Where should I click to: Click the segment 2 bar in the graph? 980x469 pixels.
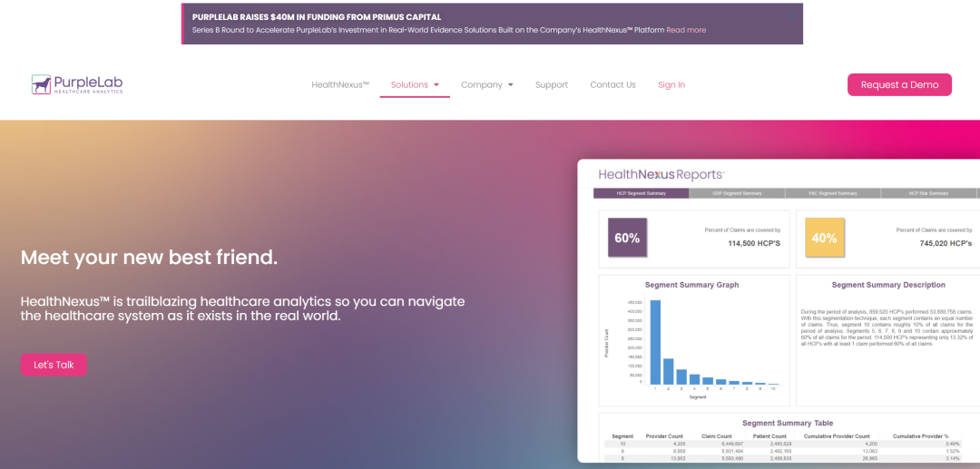point(668,372)
